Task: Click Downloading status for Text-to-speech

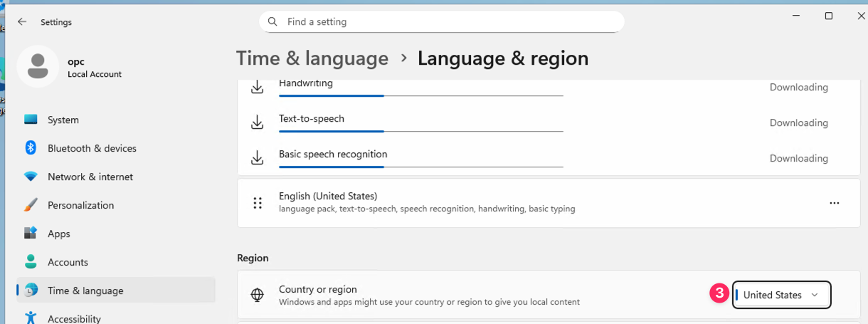Action: [799, 122]
